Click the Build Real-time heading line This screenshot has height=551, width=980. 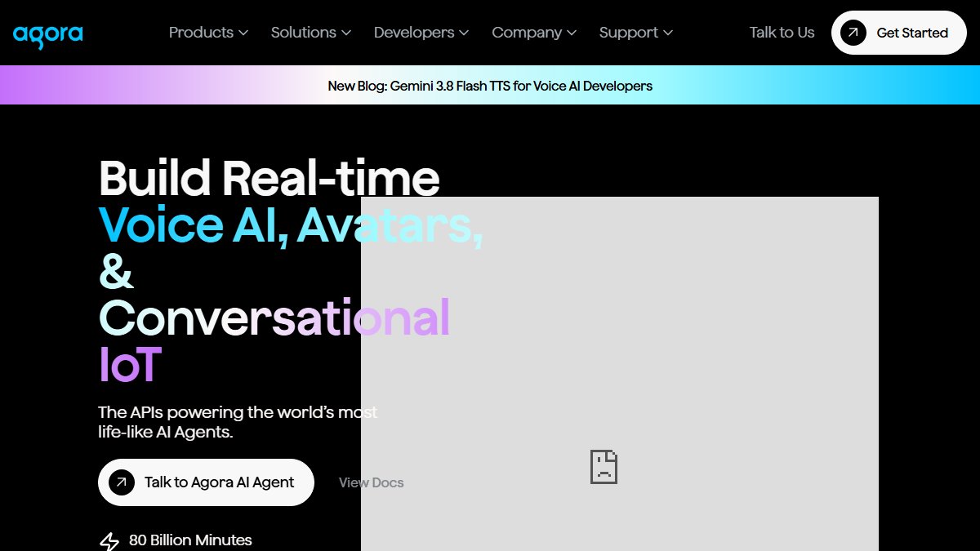tap(269, 177)
